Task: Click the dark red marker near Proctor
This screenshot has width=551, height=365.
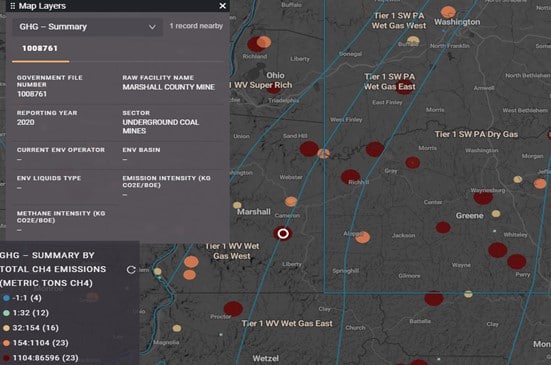Action: [x=233, y=309]
